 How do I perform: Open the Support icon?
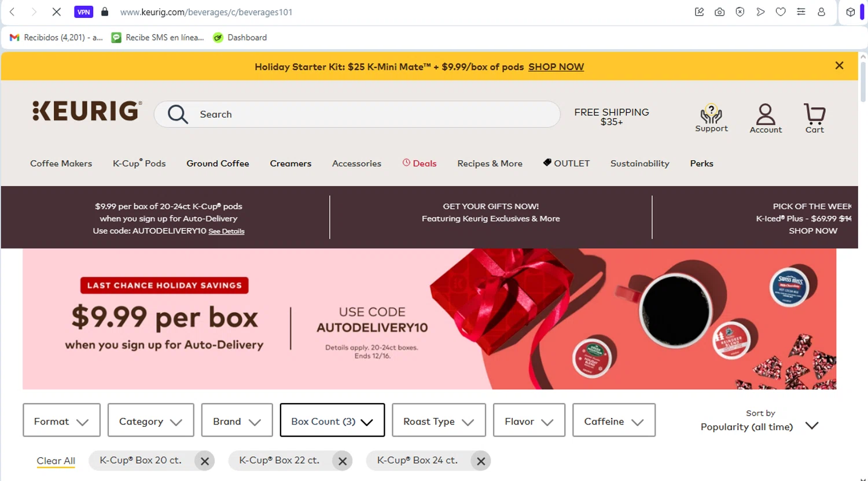click(711, 119)
